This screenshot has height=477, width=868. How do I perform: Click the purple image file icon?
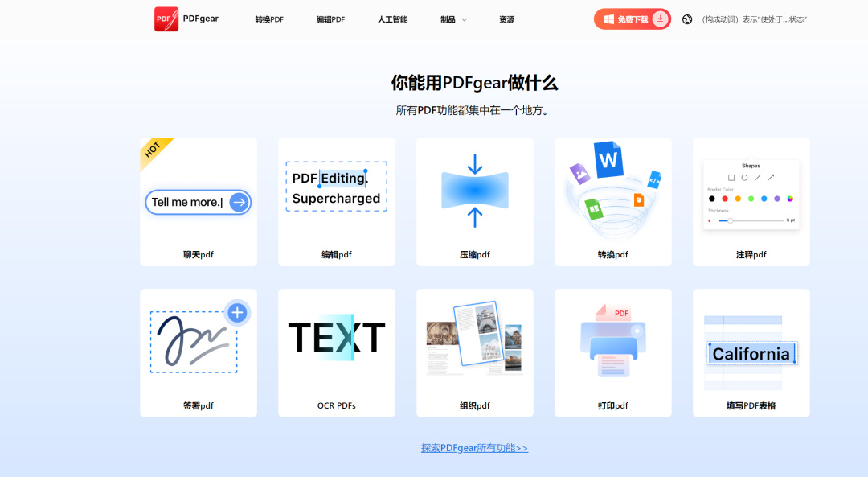pyautogui.click(x=579, y=174)
